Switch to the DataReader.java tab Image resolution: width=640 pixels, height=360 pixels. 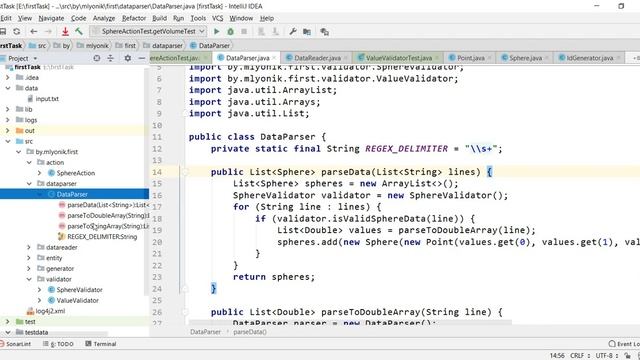pos(317,58)
